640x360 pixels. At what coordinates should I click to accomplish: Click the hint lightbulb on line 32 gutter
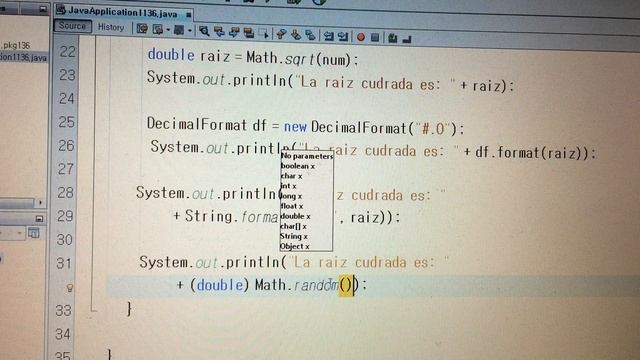[70, 288]
